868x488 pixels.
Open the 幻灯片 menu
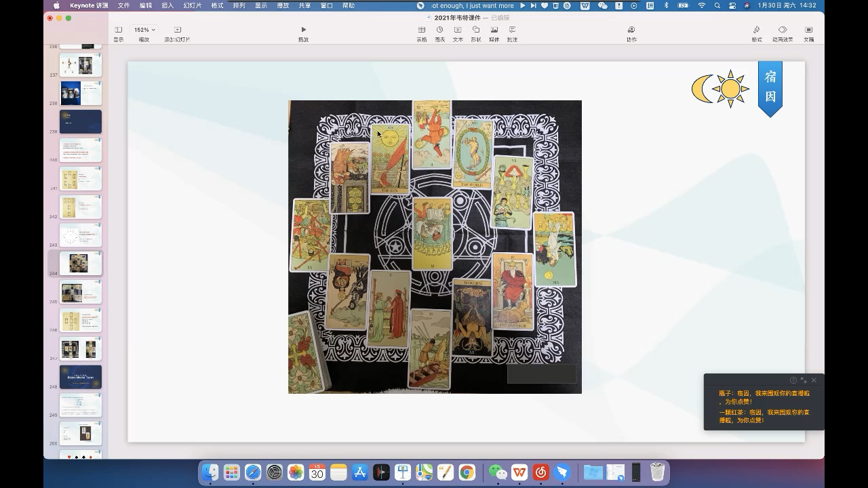[193, 5]
